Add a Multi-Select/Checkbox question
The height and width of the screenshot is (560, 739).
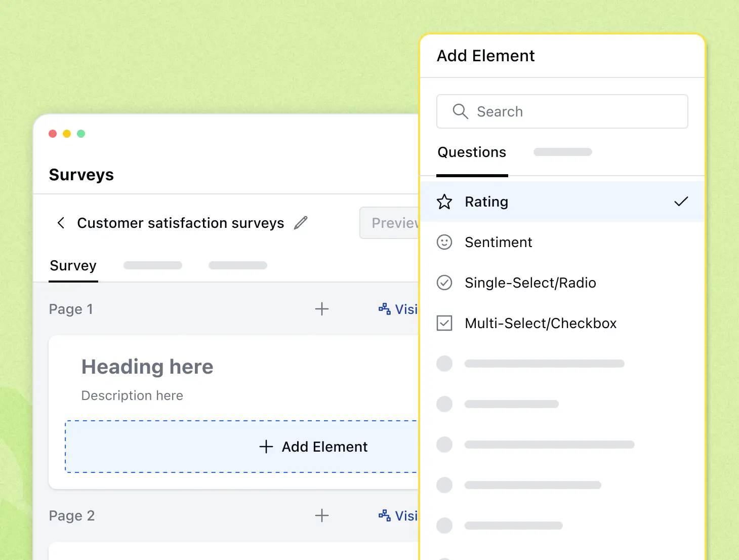tap(562, 323)
